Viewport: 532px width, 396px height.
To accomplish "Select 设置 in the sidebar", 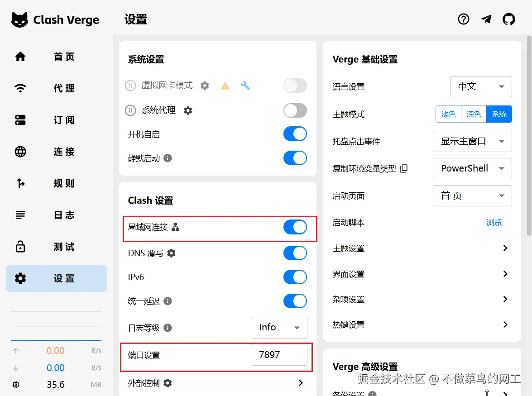I will pos(57,278).
